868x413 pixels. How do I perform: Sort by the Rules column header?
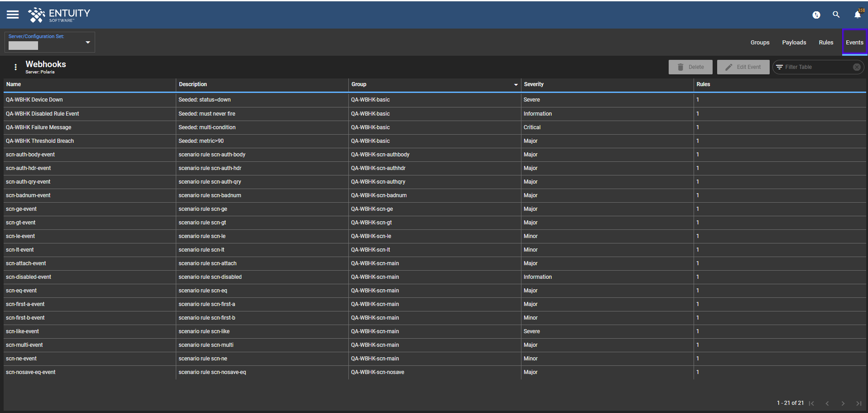780,84
